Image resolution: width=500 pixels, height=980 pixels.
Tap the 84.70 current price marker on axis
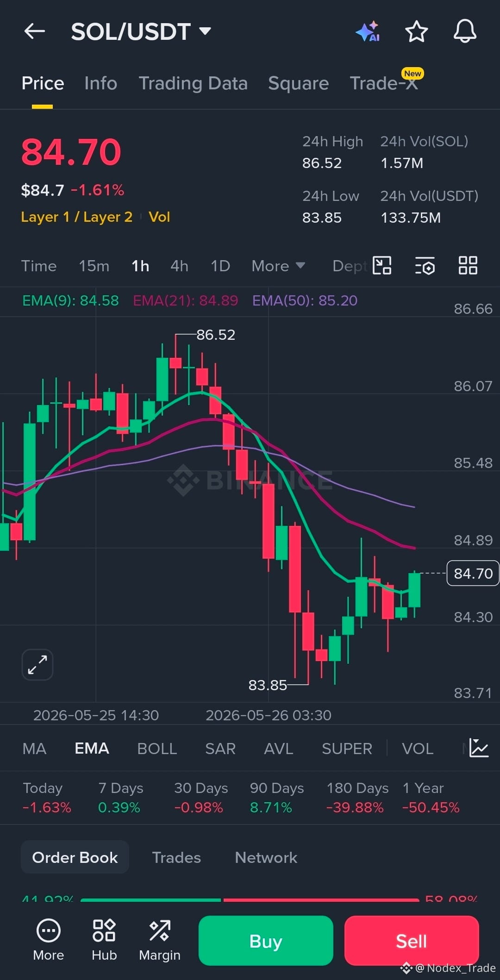[x=473, y=573]
